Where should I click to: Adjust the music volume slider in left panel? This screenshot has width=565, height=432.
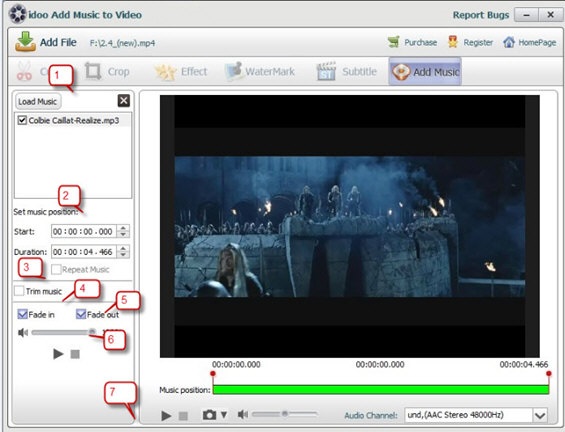click(63, 332)
